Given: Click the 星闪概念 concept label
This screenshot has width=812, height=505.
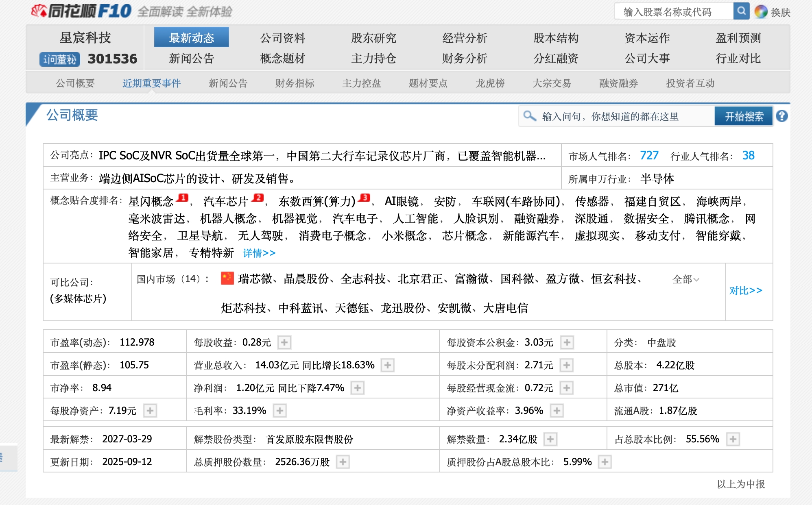Looking at the screenshot, I should pos(151,201).
